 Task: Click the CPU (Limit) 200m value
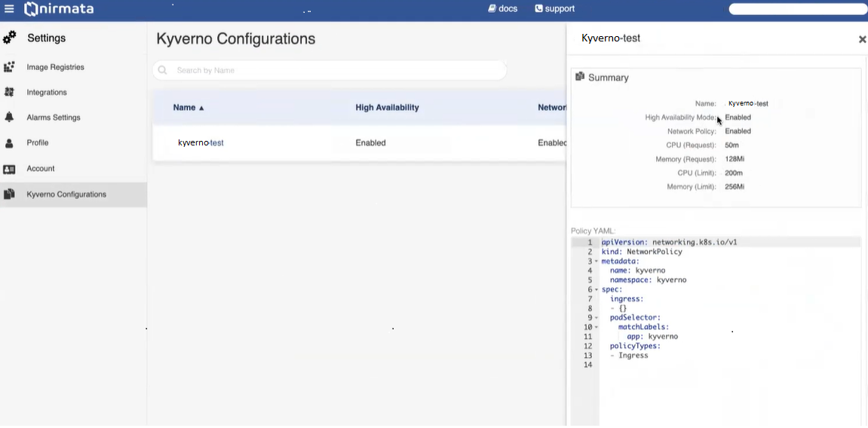click(734, 173)
